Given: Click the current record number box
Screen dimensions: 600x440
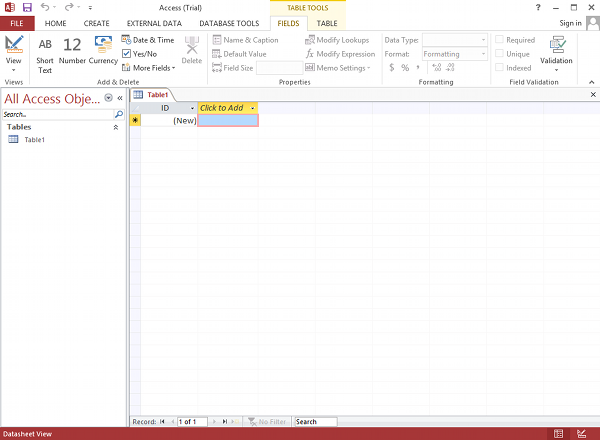Looking at the screenshot, I should 192,422.
